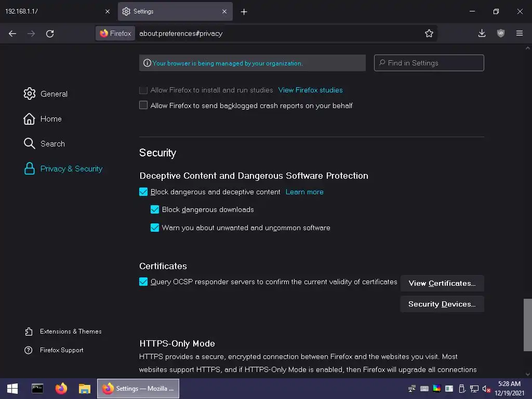532x399 pixels.
Task: Click the touch keyboard tray icon
Action: (x=424, y=389)
